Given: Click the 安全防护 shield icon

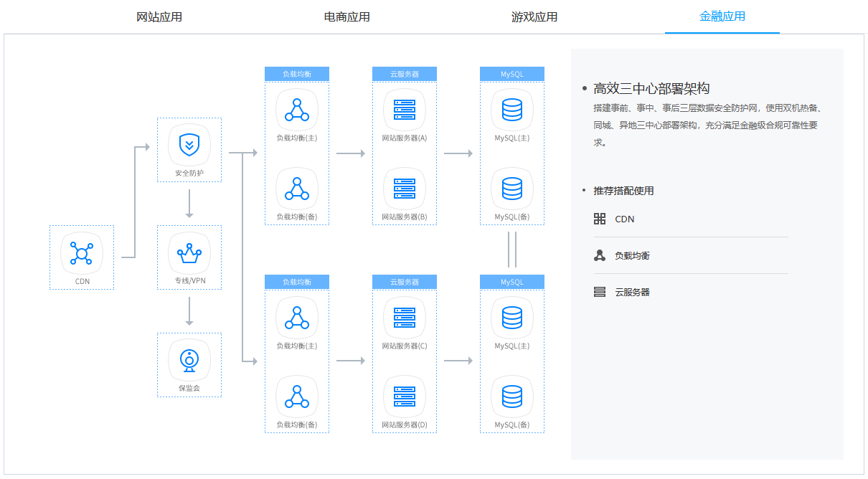Looking at the screenshot, I should click(188, 145).
